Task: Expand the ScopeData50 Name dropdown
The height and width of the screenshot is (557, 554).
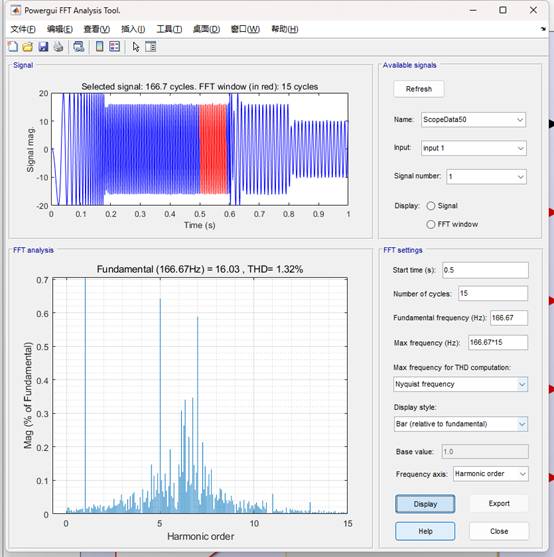Action: point(473,120)
